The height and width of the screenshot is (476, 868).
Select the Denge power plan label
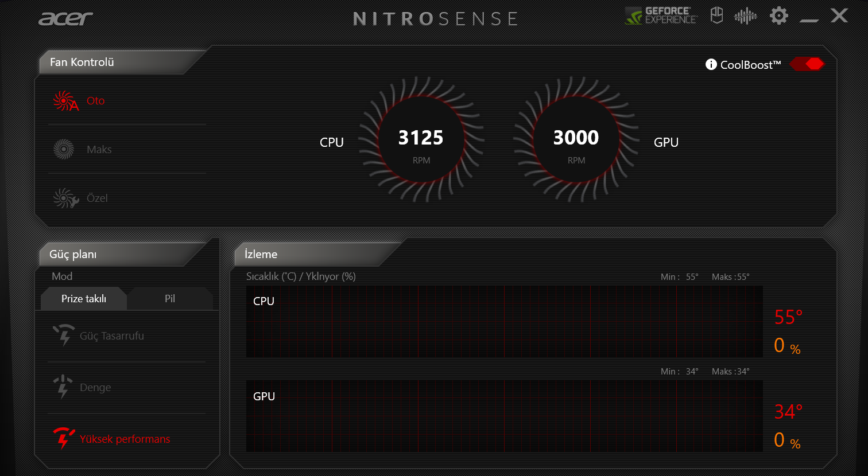coord(95,388)
